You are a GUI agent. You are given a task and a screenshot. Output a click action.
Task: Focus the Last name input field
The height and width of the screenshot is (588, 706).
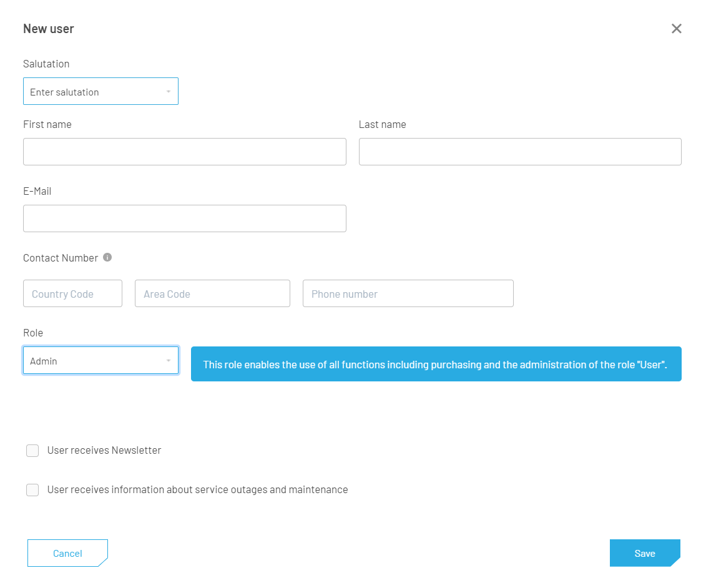coord(519,152)
